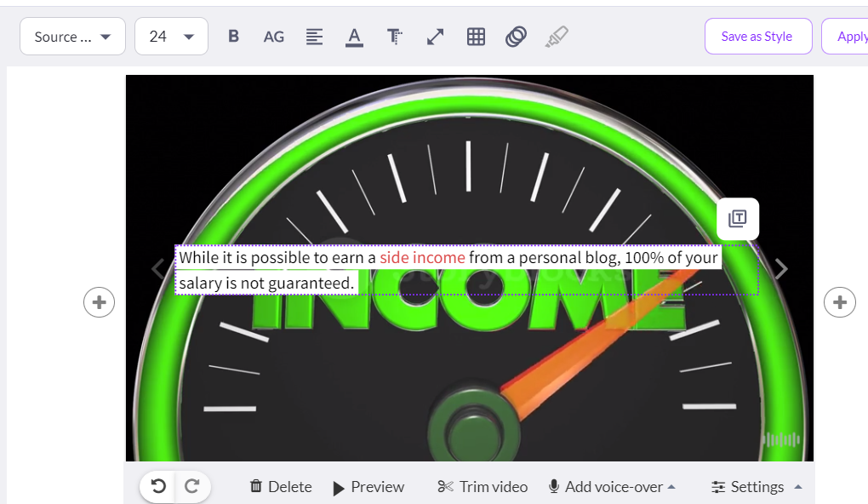Click the caption line 'salary is not guaranteed.'
The width and height of the screenshot is (868, 504).
point(266,283)
